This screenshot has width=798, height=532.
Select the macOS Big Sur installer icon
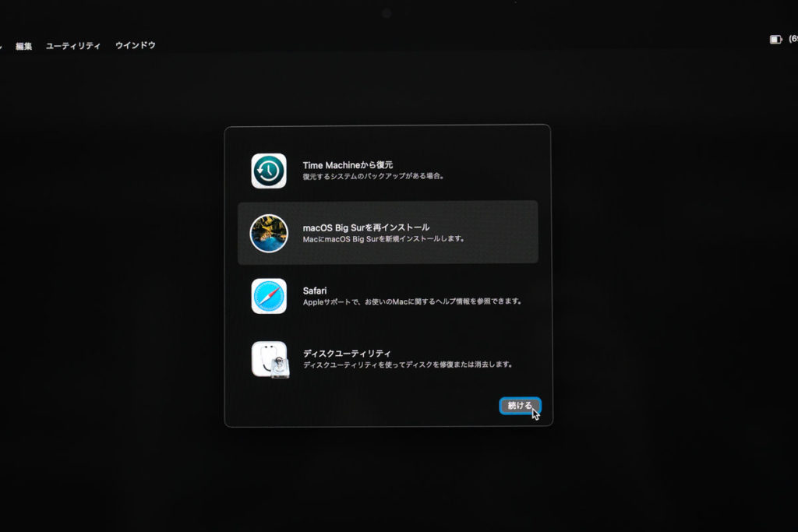pyautogui.click(x=269, y=234)
